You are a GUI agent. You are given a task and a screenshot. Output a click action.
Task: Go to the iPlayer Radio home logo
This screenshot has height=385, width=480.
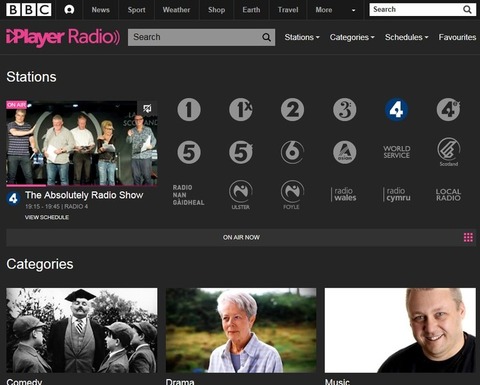pyautogui.click(x=63, y=37)
